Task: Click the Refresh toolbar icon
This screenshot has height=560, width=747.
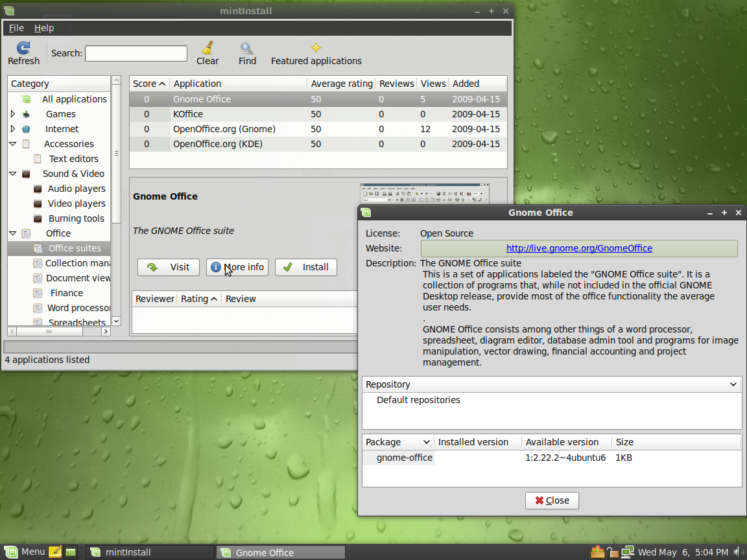Action: point(23,47)
